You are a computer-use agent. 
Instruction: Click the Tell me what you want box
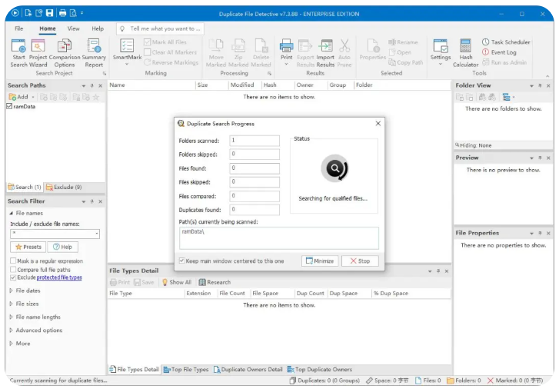pos(160,28)
